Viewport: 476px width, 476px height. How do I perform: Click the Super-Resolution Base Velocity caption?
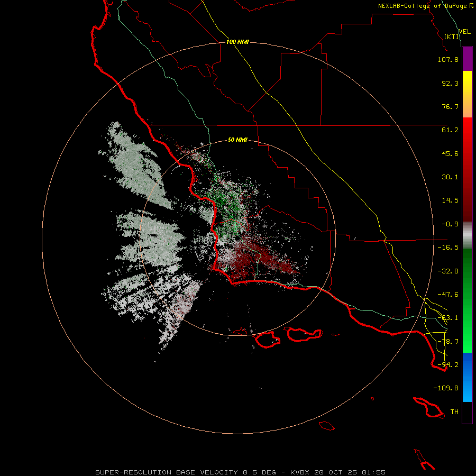coord(240,472)
